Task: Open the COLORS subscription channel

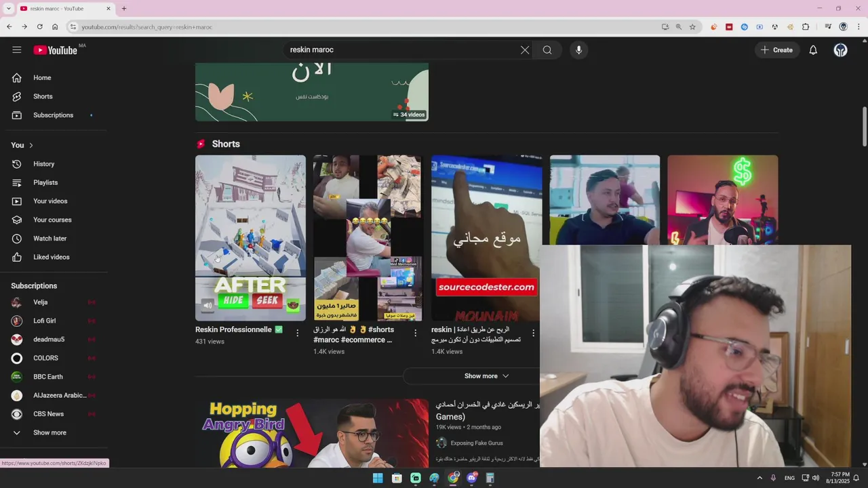Action: 54,358
